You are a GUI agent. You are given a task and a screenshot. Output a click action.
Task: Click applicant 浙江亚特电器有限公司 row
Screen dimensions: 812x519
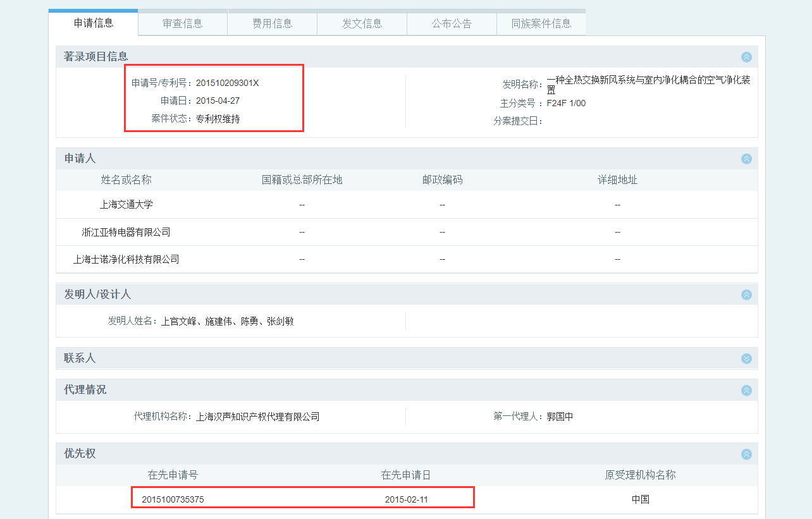point(126,232)
